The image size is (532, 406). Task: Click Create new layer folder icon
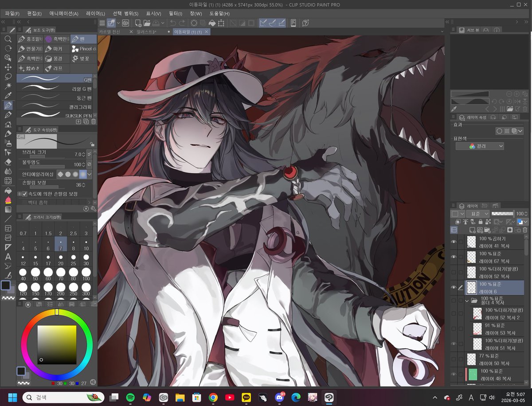coord(487,230)
